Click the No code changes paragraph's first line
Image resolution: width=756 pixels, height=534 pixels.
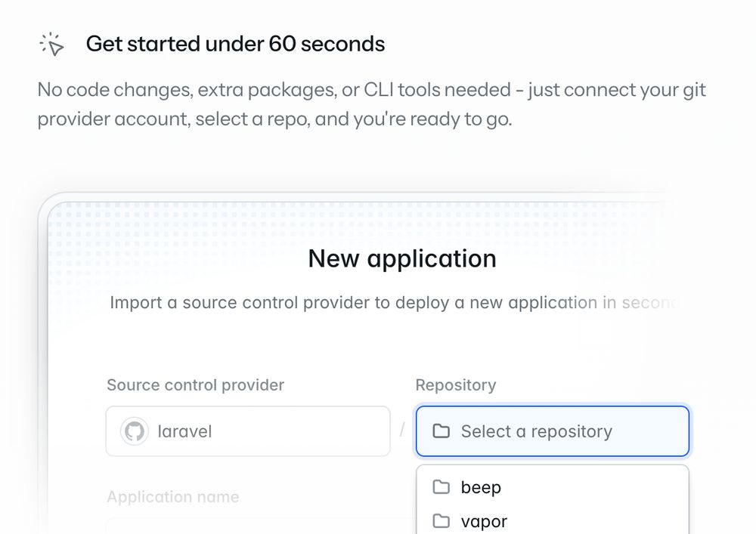(372, 90)
